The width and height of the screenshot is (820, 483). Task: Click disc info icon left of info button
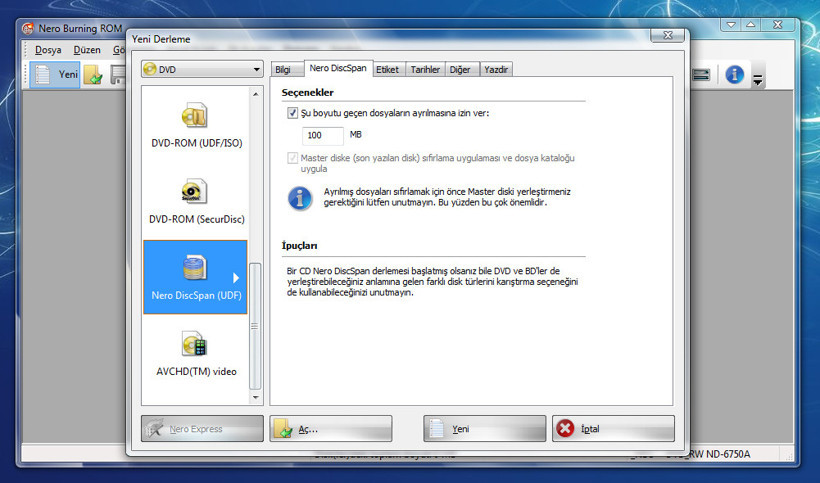[x=702, y=75]
